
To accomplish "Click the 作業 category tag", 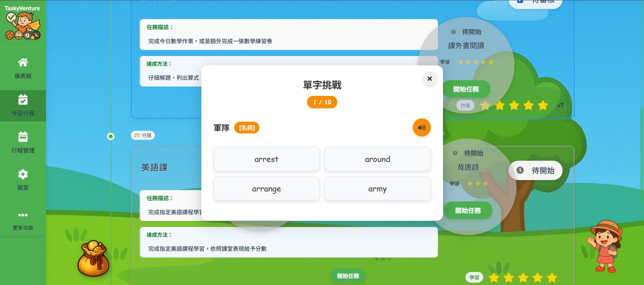I will point(465,106).
